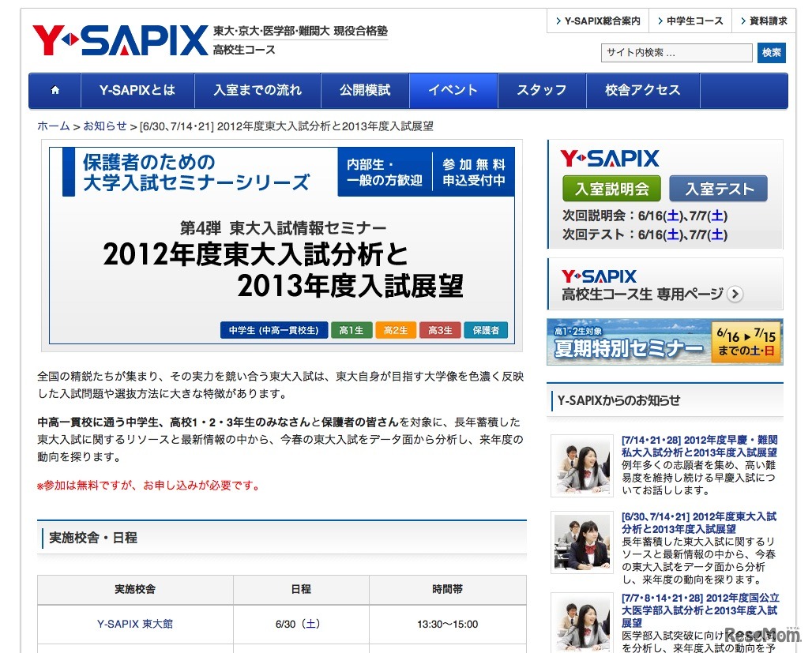
Task: Open the Y-SAPIX総合案内 top link
Action: [597, 21]
